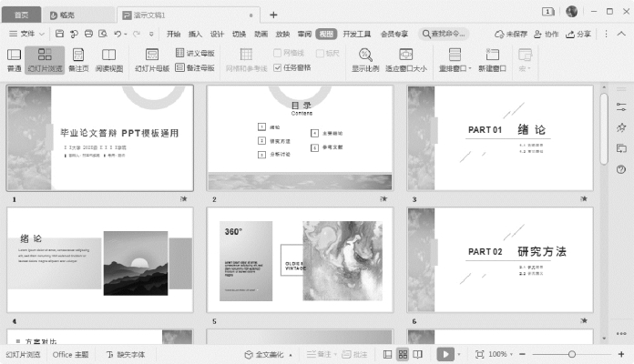Collapse the ribbon with chevron arrow
Screen dimensions: 634x364
pos(621,34)
